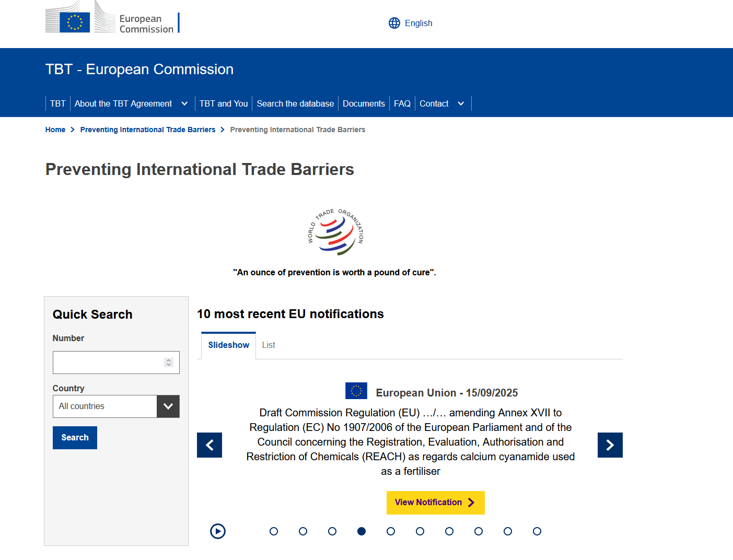Show the previous notification slide
The width and height of the screenshot is (733, 560).
(x=210, y=445)
